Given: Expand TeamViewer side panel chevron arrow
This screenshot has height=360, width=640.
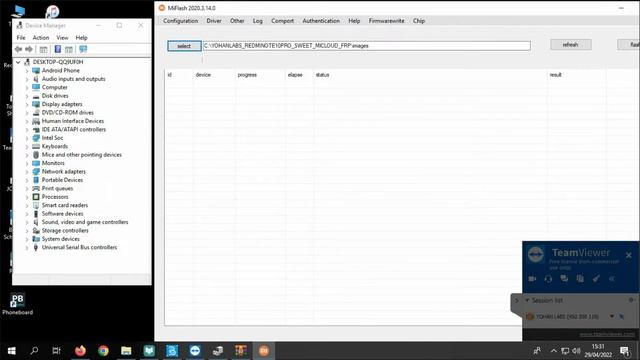Looking at the screenshot, I should [x=517, y=300].
